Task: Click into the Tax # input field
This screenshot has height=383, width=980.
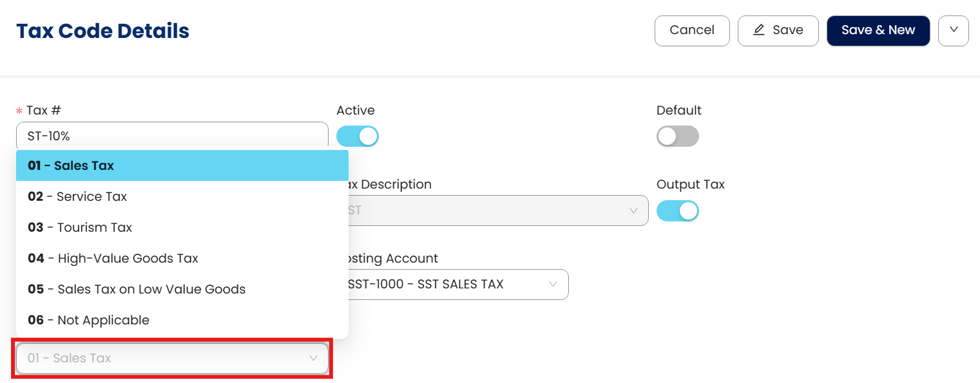Action: (172, 136)
